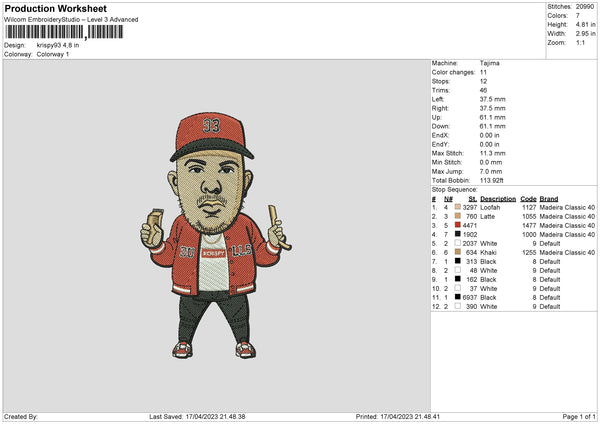Screen dimensions: 600x424
Task: Click the St. column header
Action: pos(473,199)
